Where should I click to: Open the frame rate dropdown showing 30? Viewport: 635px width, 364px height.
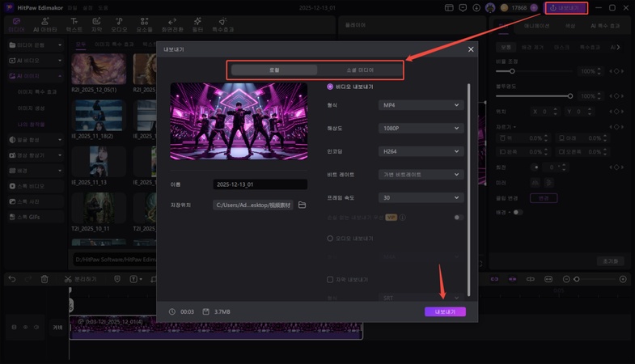point(421,197)
